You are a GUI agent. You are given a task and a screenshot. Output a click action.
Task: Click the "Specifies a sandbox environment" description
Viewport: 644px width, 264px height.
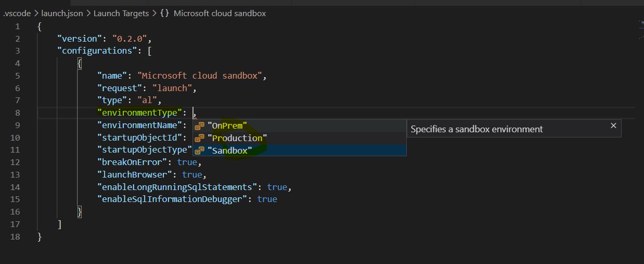pyautogui.click(x=476, y=129)
